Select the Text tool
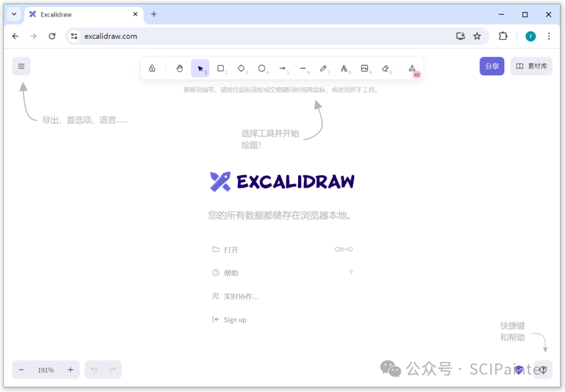This screenshot has width=565, height=392. (344, 68)
